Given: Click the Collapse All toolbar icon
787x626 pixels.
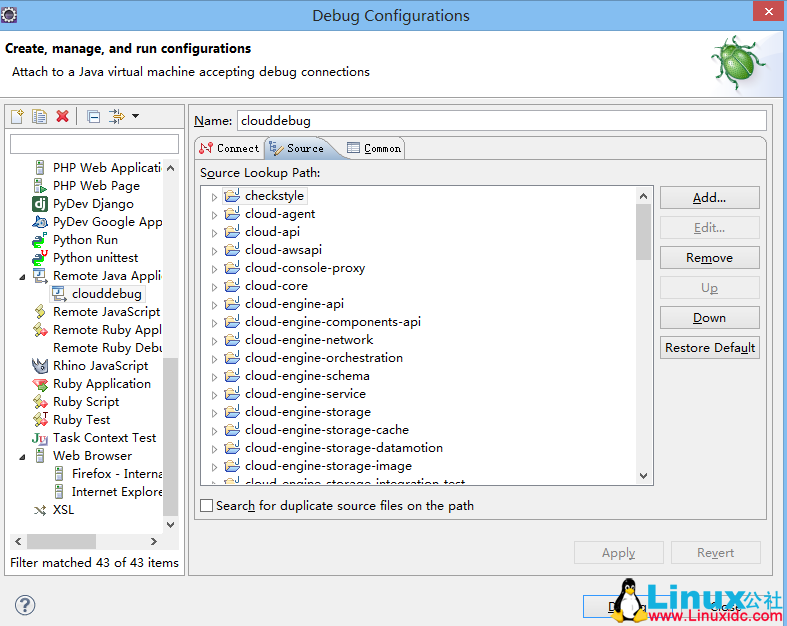Looking at the screenshot, I should tap(93, 116).
